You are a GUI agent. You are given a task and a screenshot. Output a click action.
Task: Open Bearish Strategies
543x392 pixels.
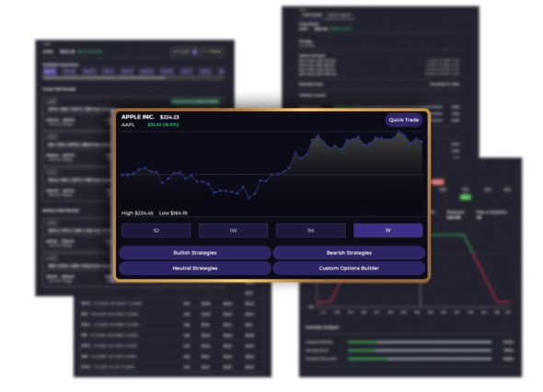(349, 253)
